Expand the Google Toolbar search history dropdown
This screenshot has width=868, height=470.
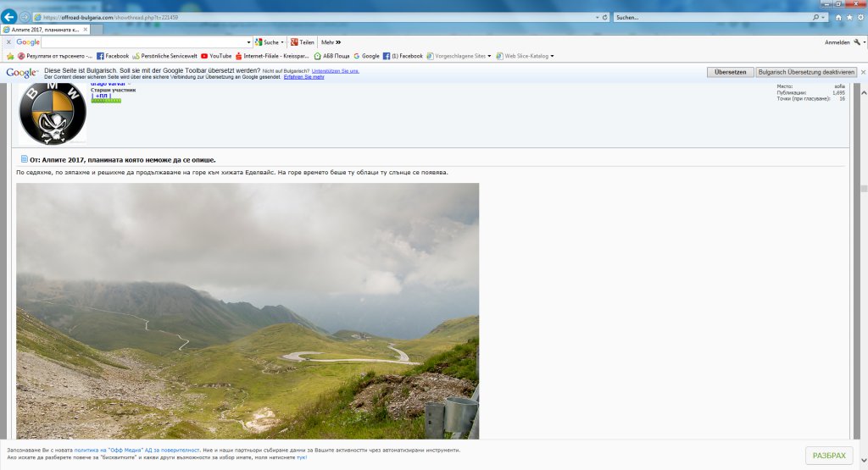(248, 42)
